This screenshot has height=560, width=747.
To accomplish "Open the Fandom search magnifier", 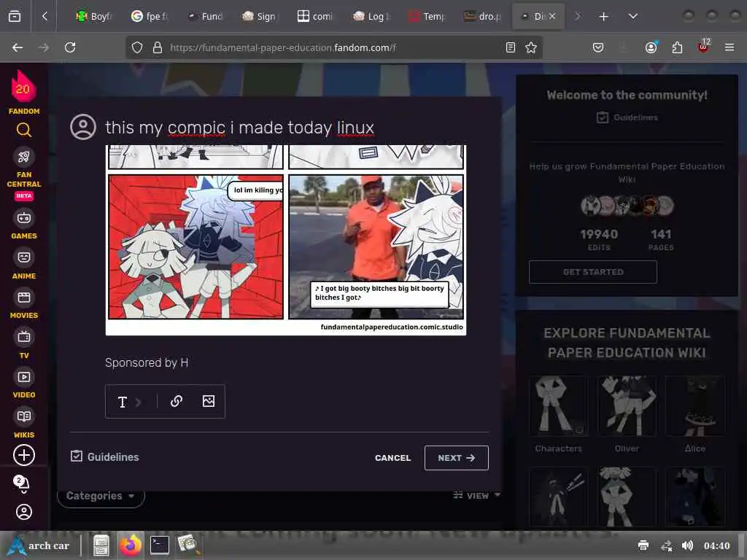I will 24,130.
